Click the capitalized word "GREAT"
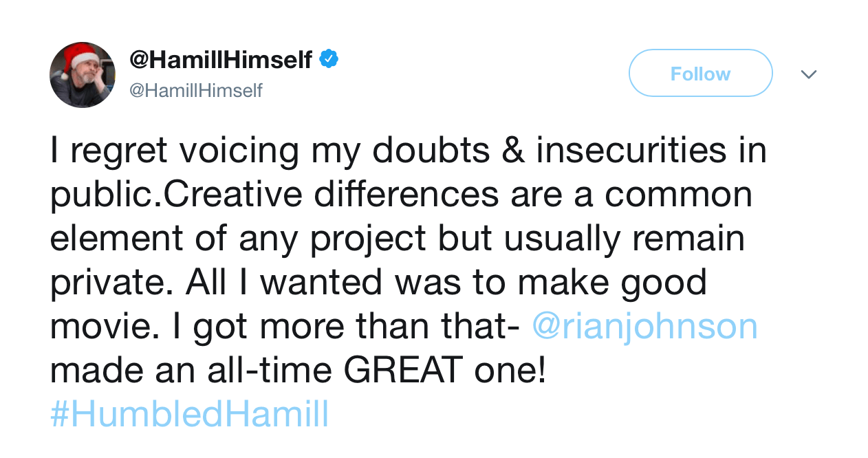The height and width of the screenshot is (458, 868). (x=403, y=371)
